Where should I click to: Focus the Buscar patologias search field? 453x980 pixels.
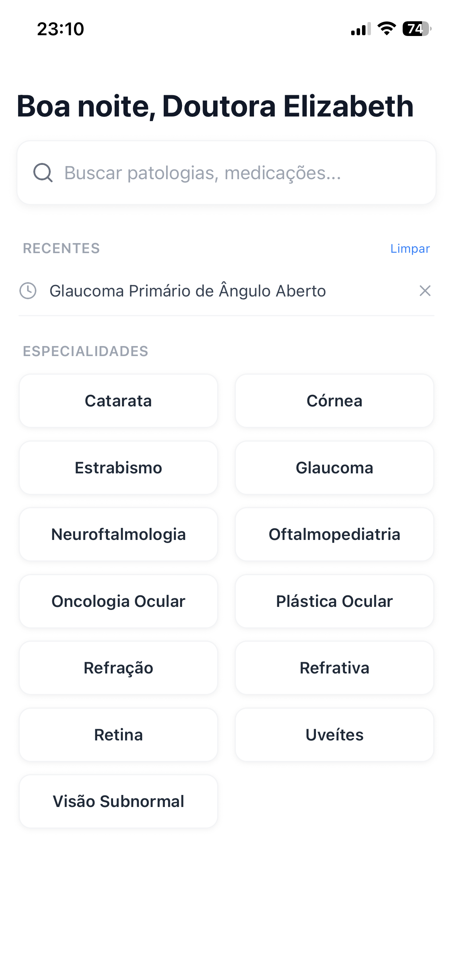coord(232,173)
